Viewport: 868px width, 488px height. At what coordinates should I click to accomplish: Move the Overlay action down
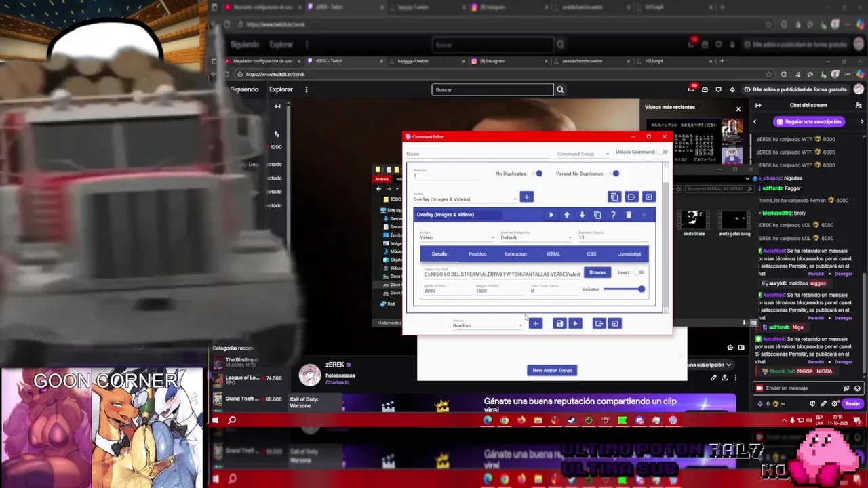click(x=582, y=215)
